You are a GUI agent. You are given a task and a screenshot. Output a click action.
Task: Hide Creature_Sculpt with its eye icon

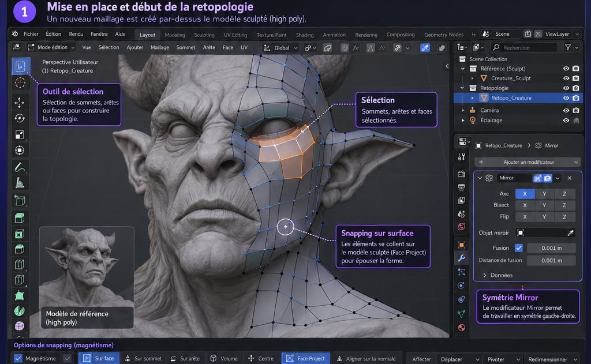click(x=566, y=78)
